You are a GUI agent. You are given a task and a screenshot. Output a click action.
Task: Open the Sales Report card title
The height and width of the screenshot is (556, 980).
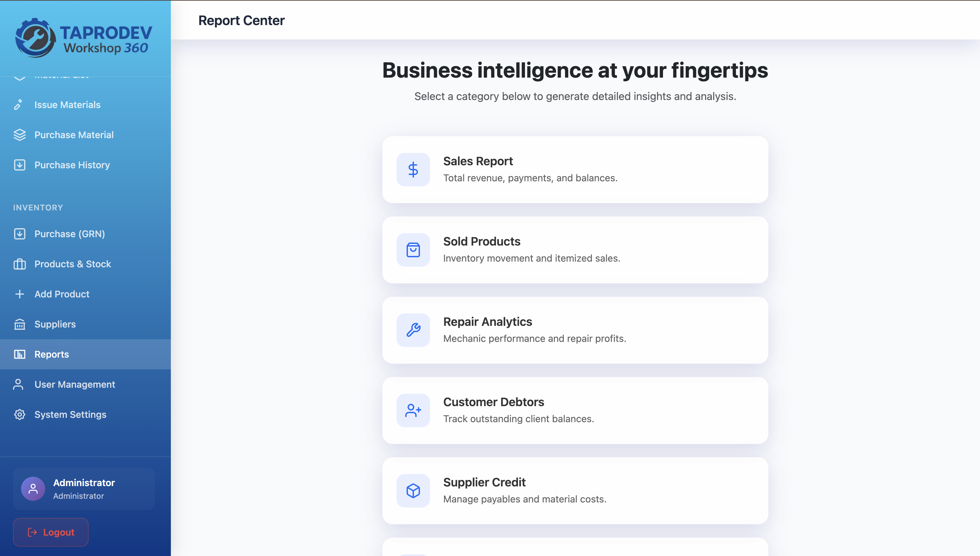478,161
